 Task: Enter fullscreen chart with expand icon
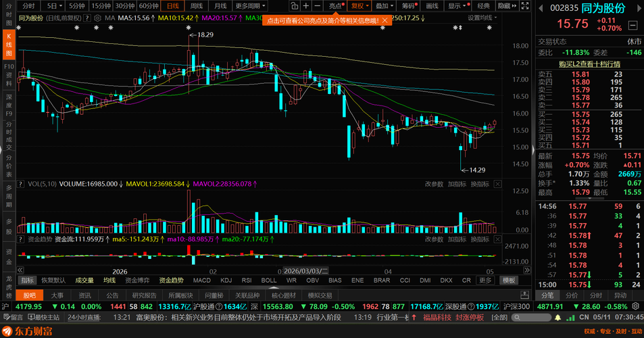(x=525, y=6)
